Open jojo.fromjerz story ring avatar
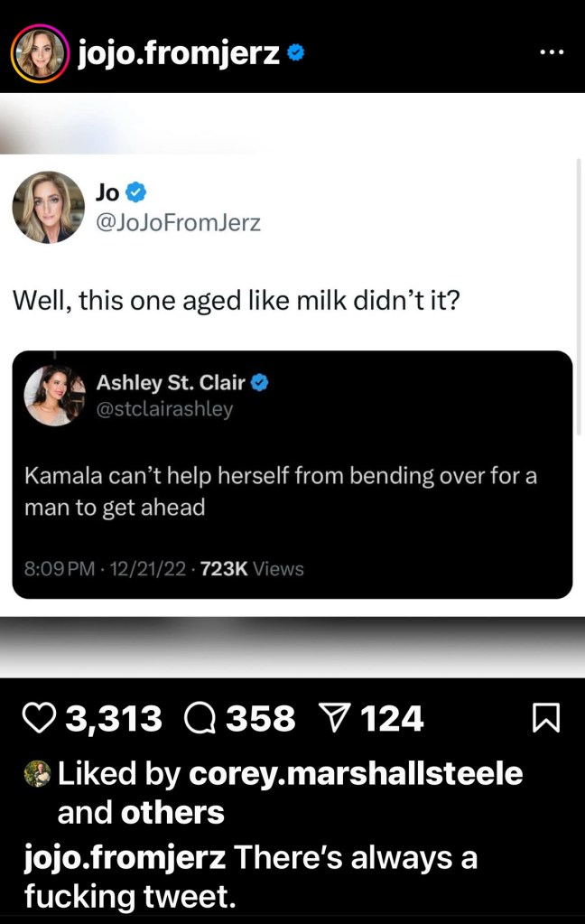The width and height of the screenshot is (585, 924). click(x=40, y=54)
